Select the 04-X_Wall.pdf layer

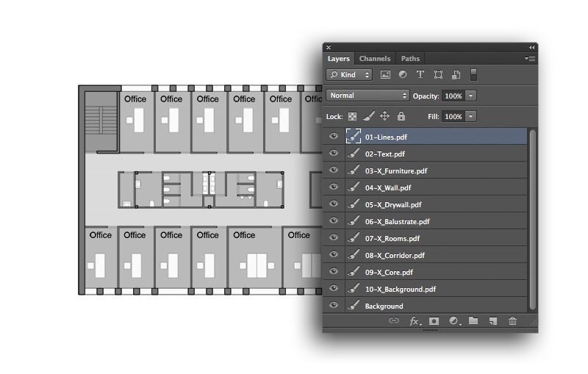click(x=388, y=187)
